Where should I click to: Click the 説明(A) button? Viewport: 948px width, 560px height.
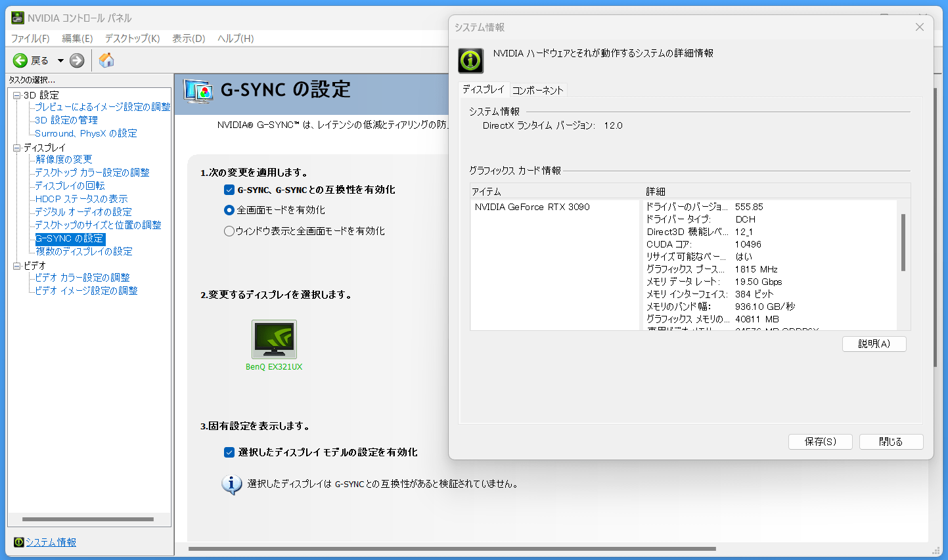(874, 344)
